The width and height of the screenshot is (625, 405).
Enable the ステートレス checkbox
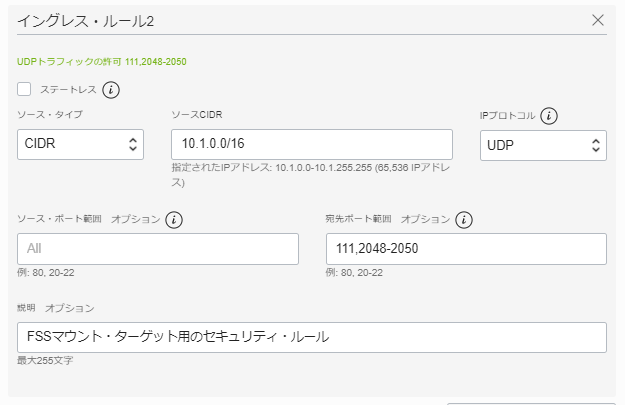25,90
